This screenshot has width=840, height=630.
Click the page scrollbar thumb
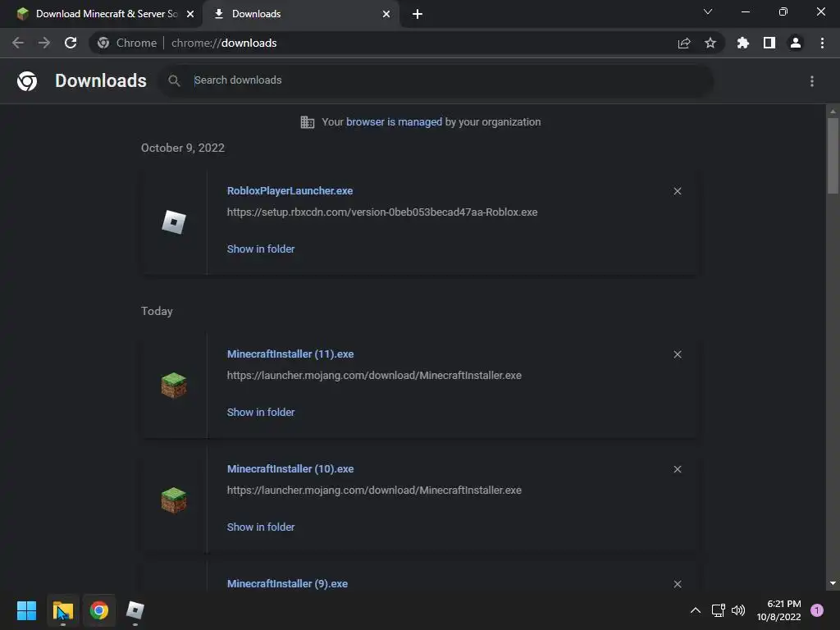point(833,155)
